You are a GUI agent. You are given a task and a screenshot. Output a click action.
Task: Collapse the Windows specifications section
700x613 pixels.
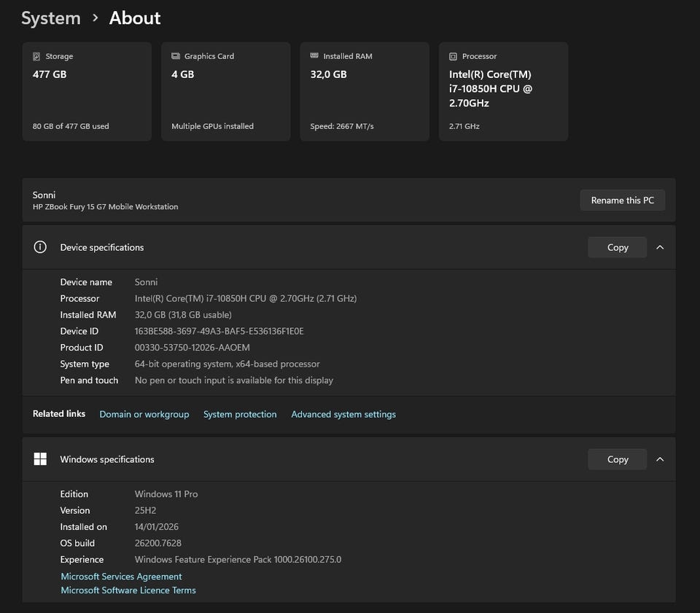[x=660, y=459]
